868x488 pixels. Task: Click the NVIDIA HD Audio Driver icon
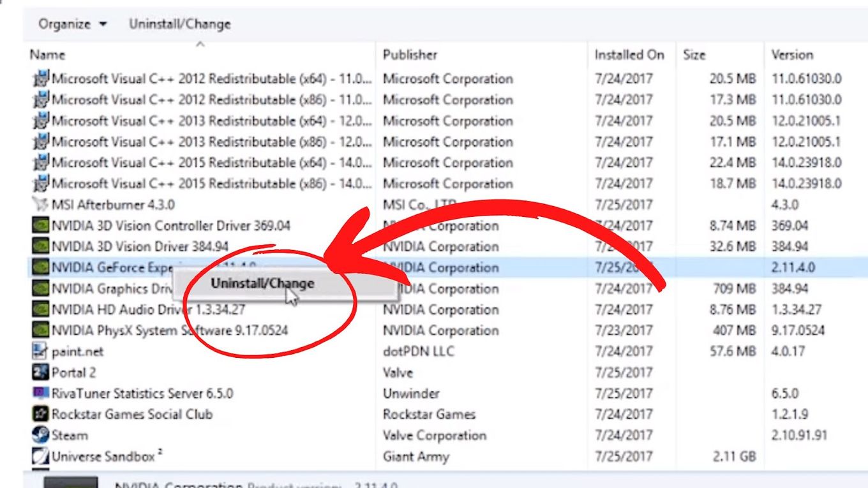41,309
